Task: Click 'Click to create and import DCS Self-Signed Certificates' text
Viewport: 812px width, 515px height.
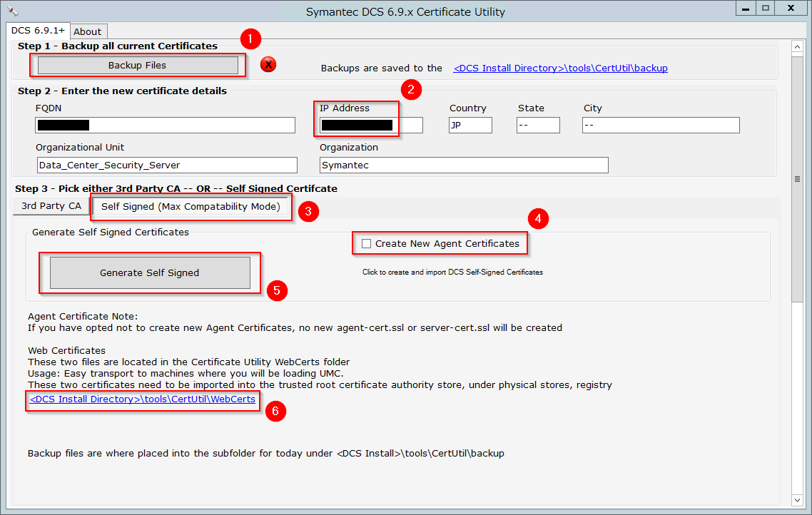Action: click(452, 272)
